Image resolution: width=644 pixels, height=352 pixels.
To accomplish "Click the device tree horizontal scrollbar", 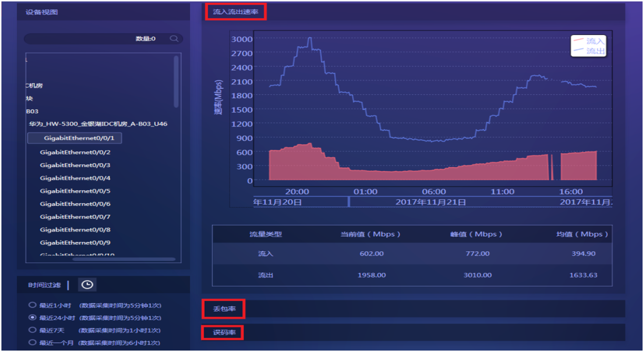I will 124,259.
